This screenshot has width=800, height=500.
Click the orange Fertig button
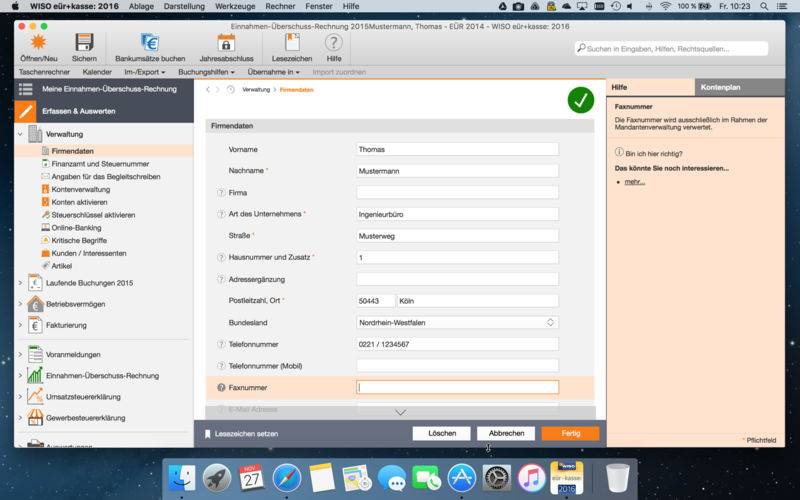click(x=570, y=433)
